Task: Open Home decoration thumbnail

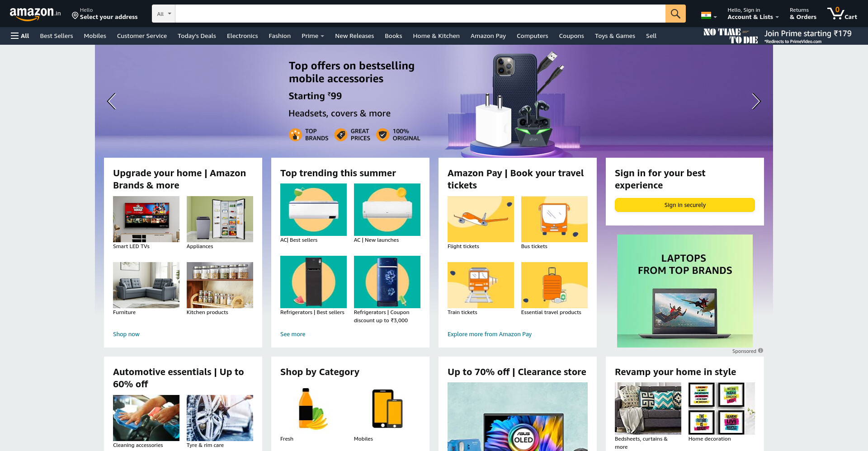Action: (722, 409)
